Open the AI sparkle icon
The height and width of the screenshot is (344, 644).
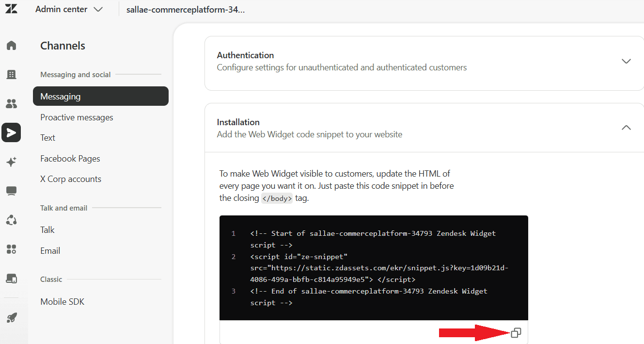click(x=11, y=162)
